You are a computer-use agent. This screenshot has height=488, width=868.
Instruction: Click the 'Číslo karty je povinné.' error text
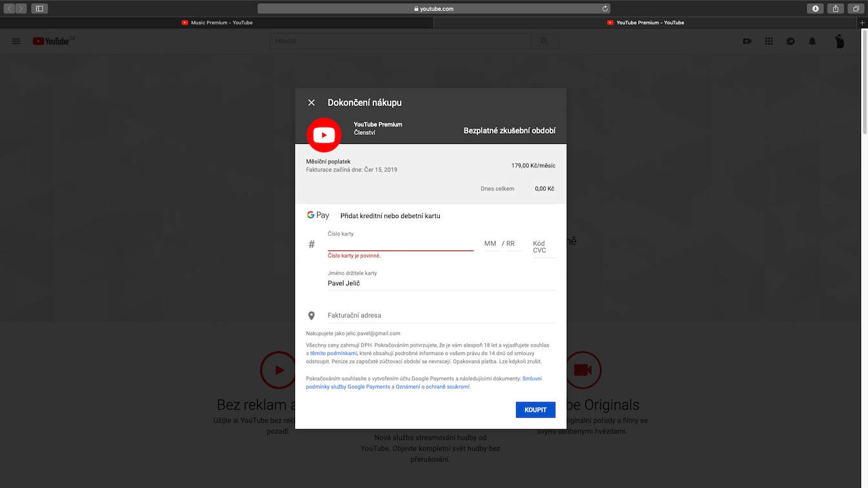(354, 256)
